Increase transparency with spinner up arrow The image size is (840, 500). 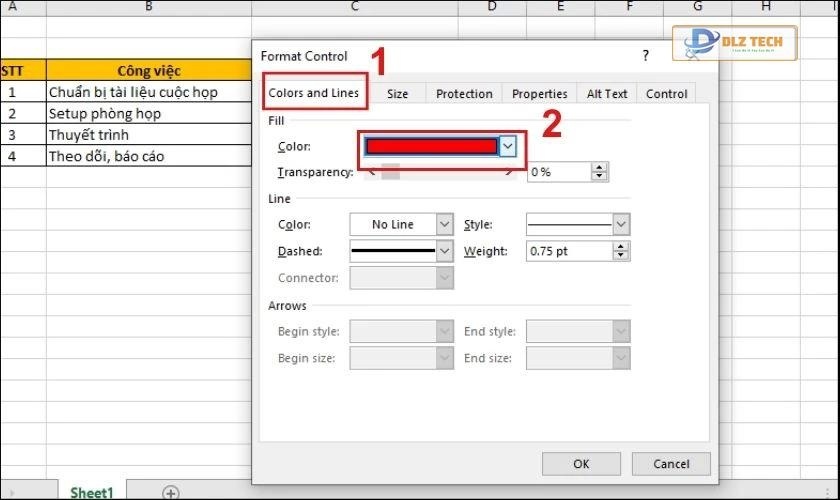[x=599, y=167]
